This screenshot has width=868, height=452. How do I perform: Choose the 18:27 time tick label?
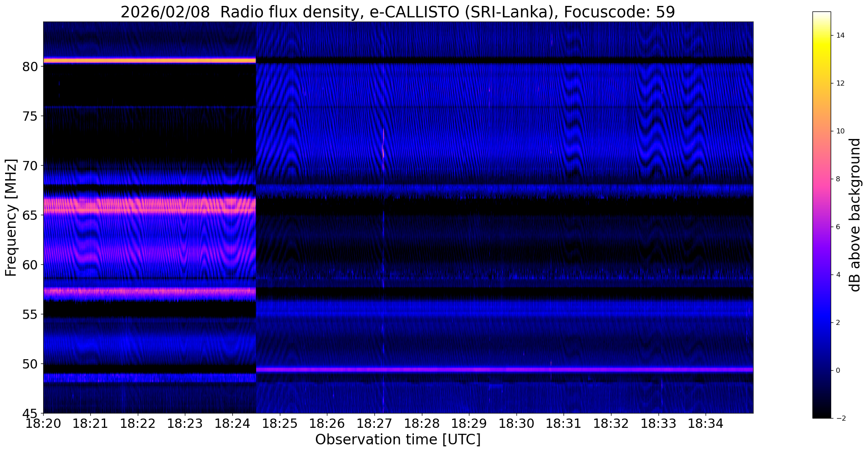pyautogui.click(x=374, y=424)
